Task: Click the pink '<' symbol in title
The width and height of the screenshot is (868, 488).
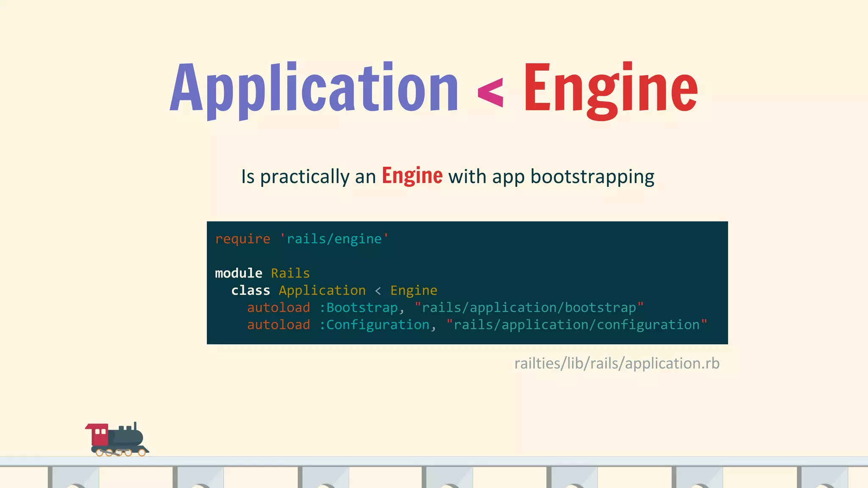Action: [x=490, y=92]
